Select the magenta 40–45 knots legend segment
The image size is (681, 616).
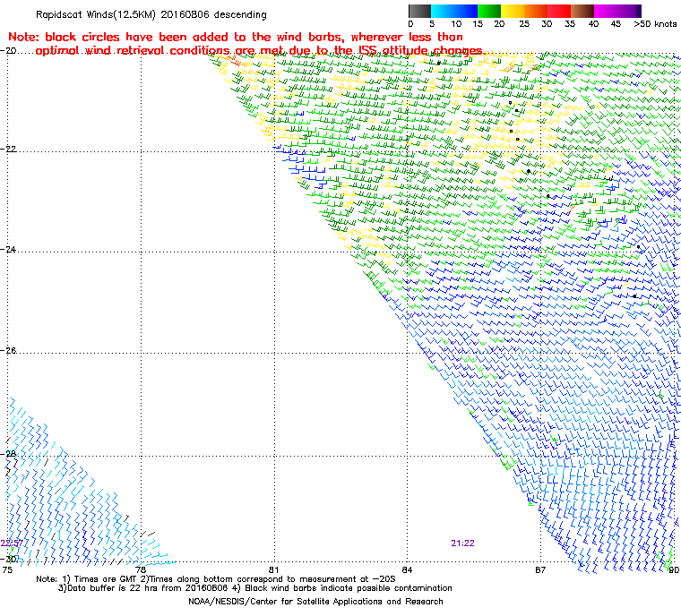click(x=607, y=11)
